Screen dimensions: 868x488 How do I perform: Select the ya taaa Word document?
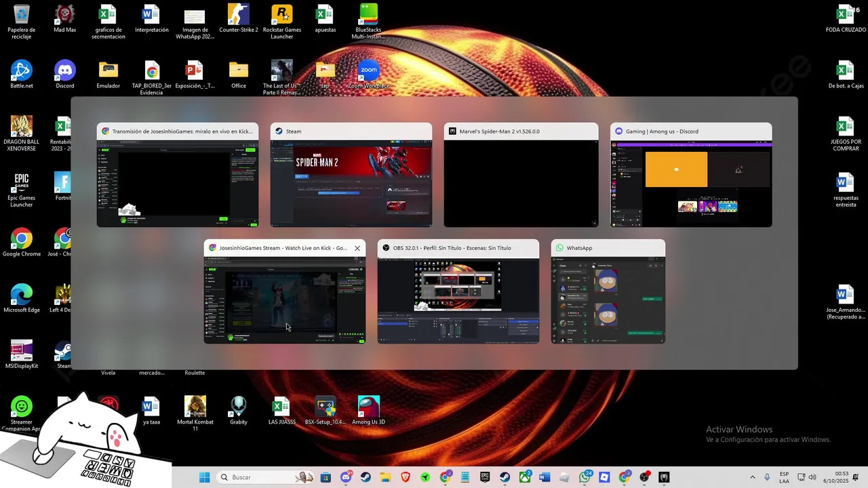pos(151,411)
